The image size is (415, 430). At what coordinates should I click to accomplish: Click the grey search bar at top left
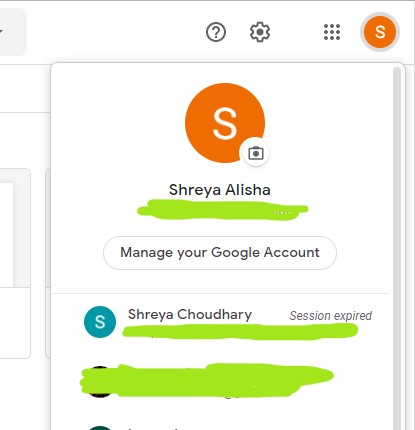[13, 32]
